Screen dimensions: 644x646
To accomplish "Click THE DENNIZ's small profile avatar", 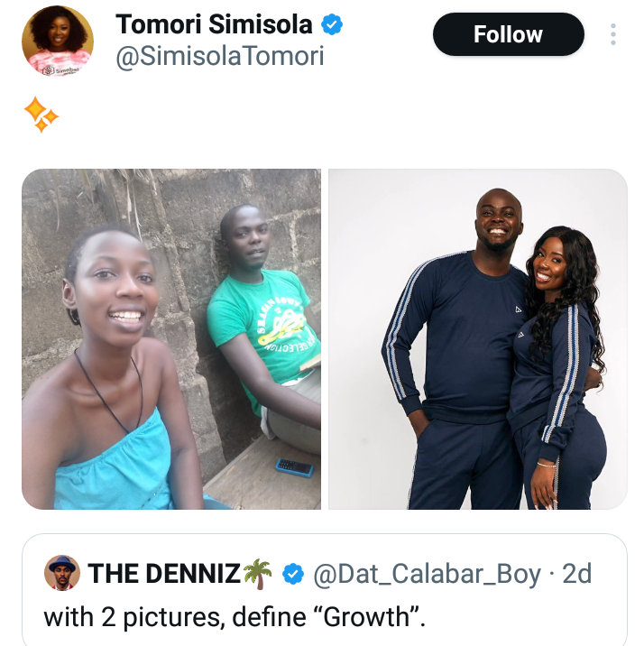I will coord(61,573).
